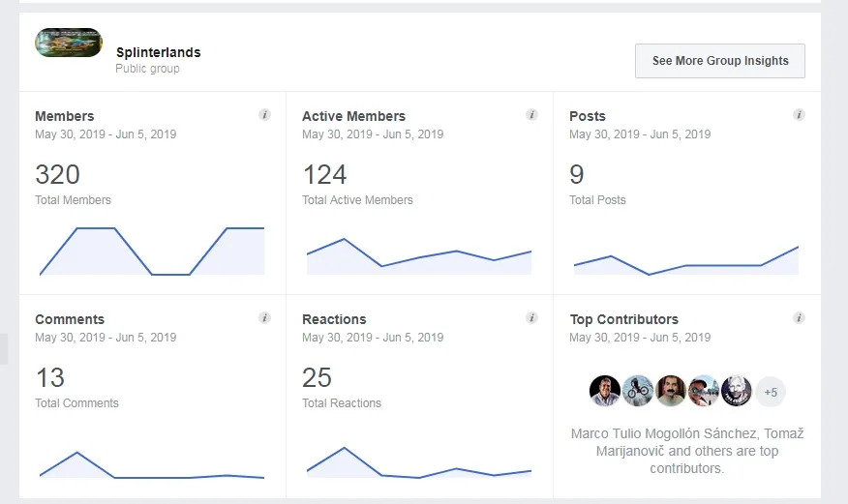
Task: Click the Active Members info icon
Action: tap(531, 115)
